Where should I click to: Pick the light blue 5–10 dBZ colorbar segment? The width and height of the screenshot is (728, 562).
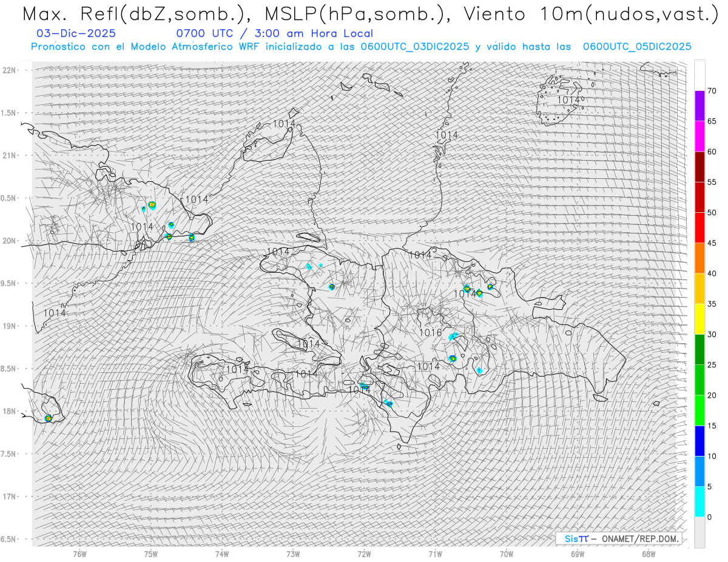[699, 471]
